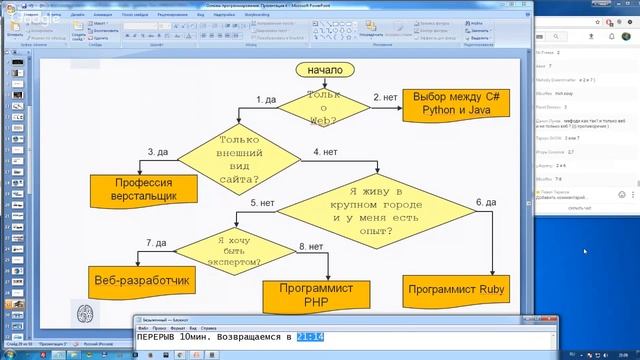The height and width of the screenshot is (360, 640).
Task: Center text in paragraph group
Action: coord(211,36)
